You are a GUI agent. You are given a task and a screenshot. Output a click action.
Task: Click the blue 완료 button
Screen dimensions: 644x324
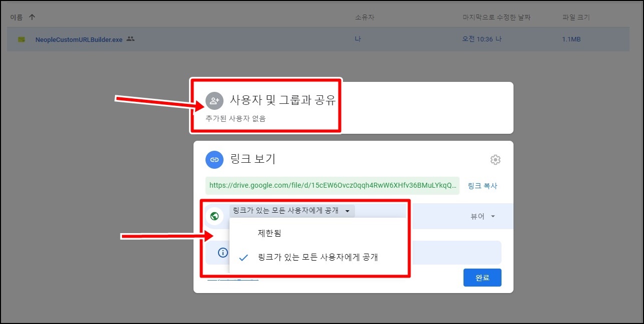coord(482,277)
